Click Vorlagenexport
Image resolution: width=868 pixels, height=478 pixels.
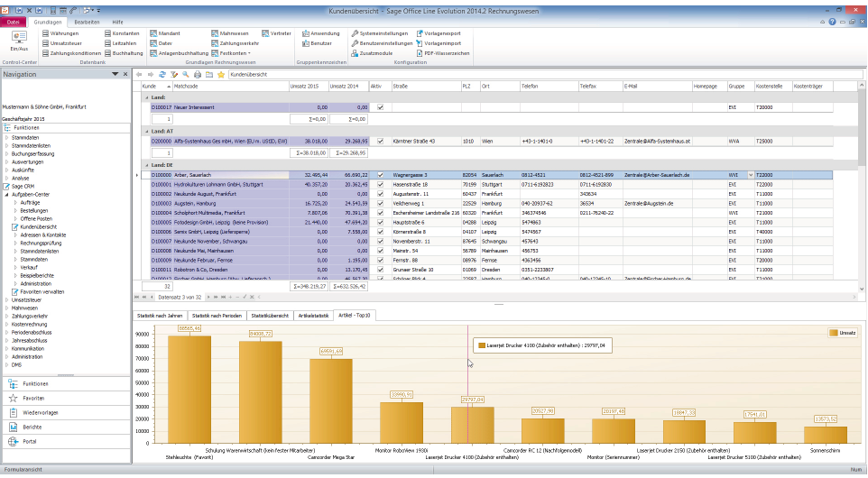click(x=439, y=33)
